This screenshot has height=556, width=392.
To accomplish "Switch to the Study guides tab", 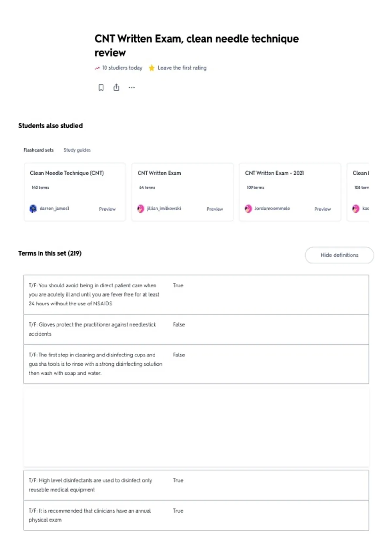I will 77,150.
